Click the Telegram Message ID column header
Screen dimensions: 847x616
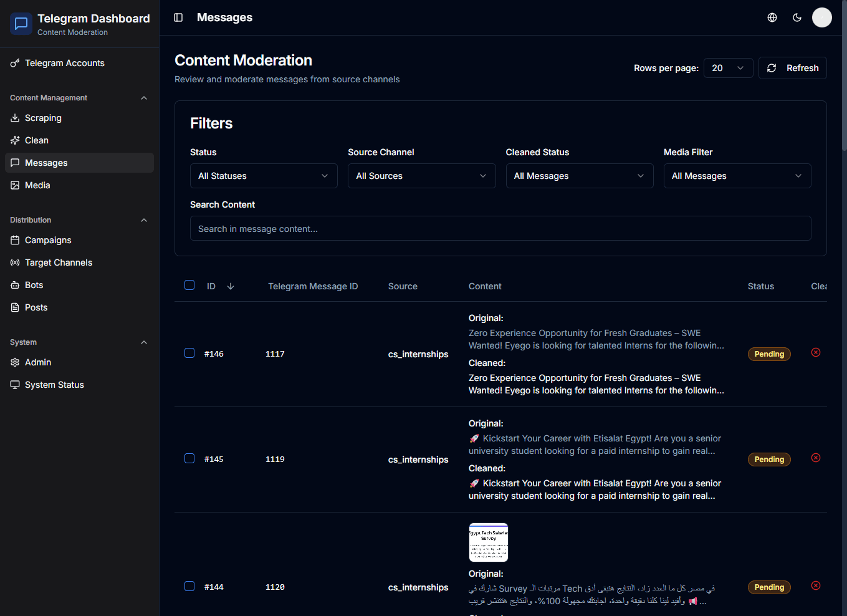pos(313,286)
